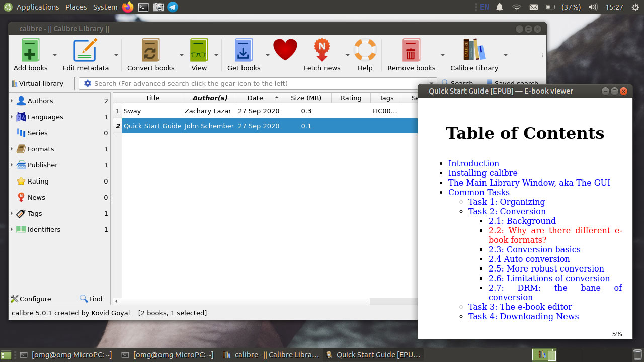Open the Applications menu

pyautogui.click(x=38, y=7)
